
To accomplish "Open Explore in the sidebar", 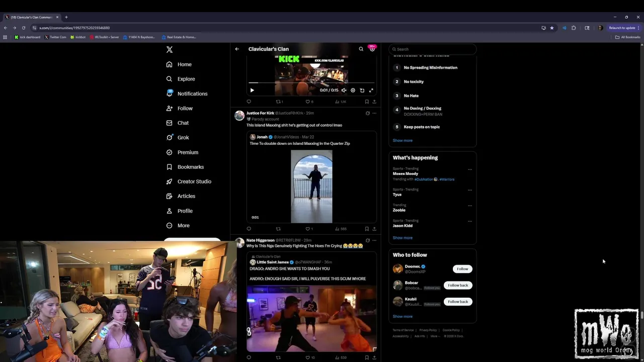I will 181,79.
